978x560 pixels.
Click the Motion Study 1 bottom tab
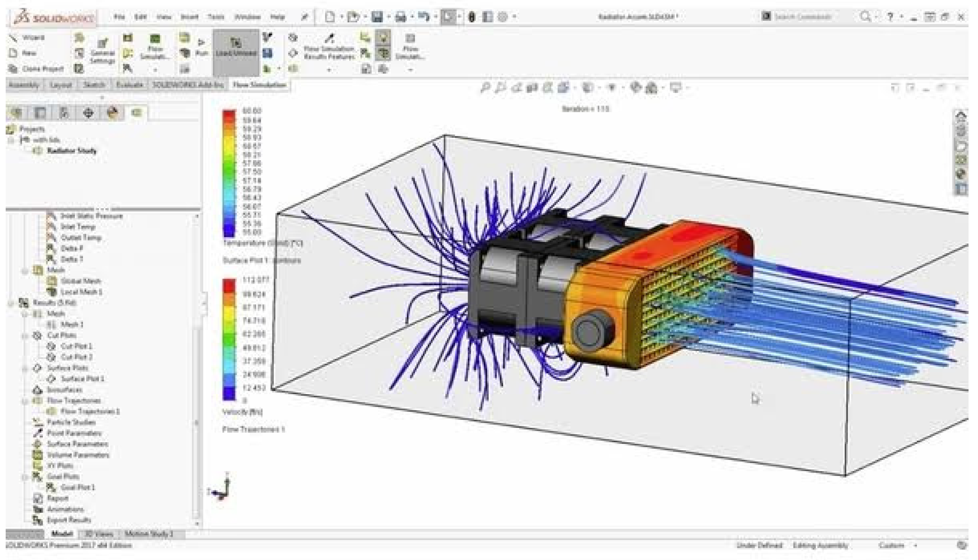coord(149,534)
